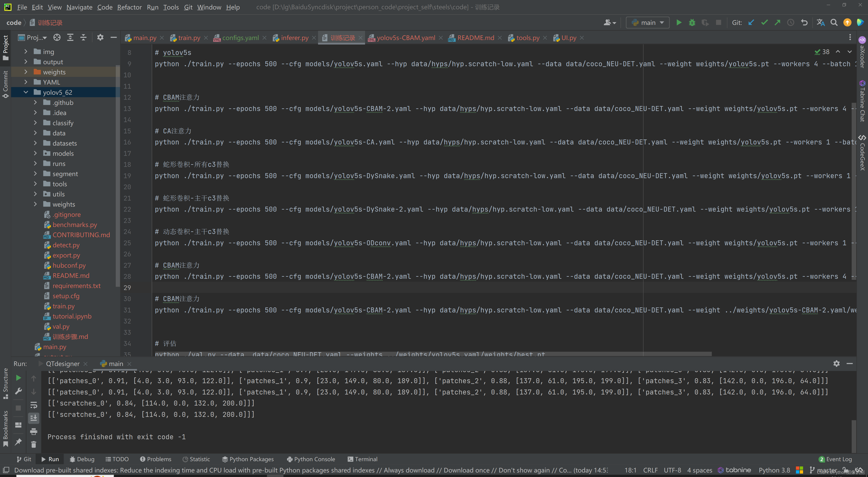Expand the models folder

(x=35, y=153)
